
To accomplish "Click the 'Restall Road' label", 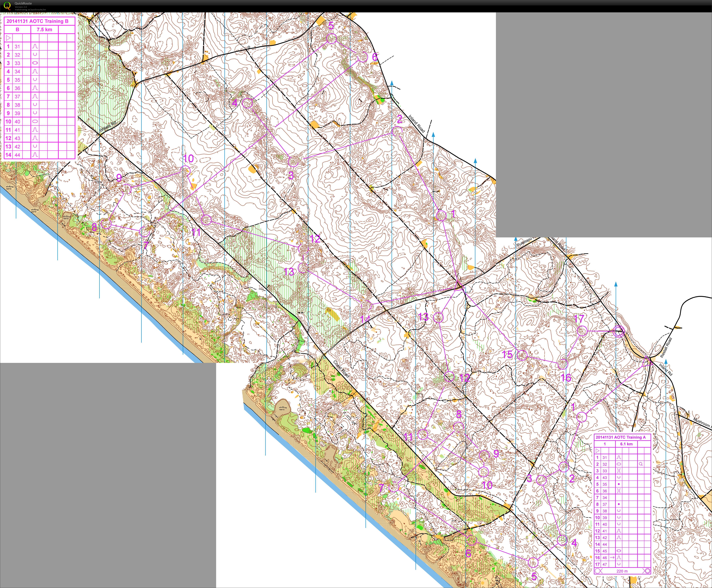I will [666, 348].
